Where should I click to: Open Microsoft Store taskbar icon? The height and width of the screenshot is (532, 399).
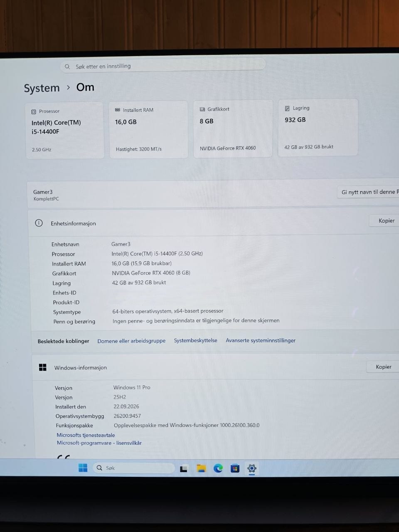pos(235,468)
